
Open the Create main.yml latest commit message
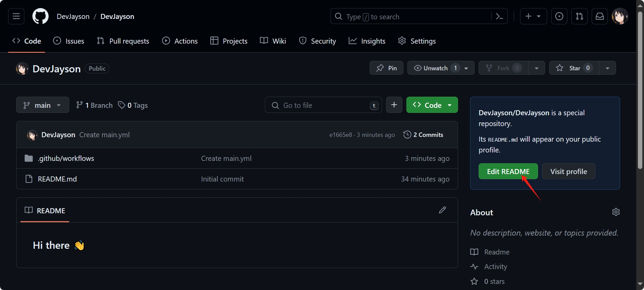coord(104,135)
